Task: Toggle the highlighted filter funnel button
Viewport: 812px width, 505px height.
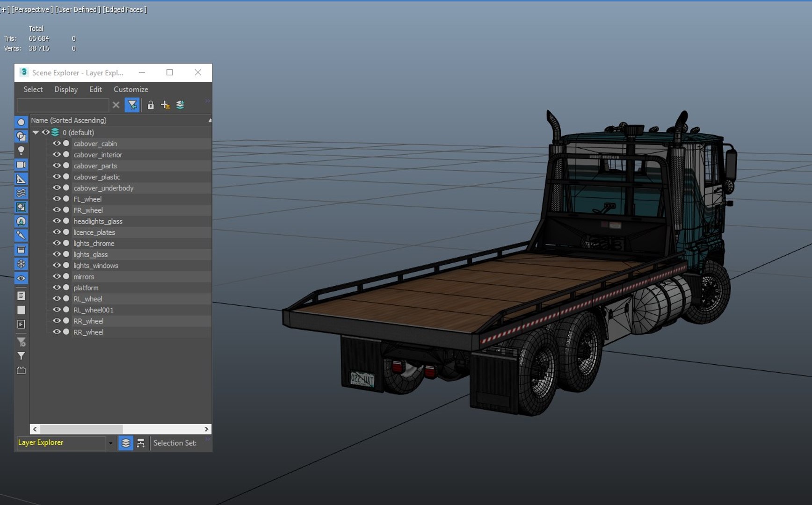Action: click(x=132, y=105)
